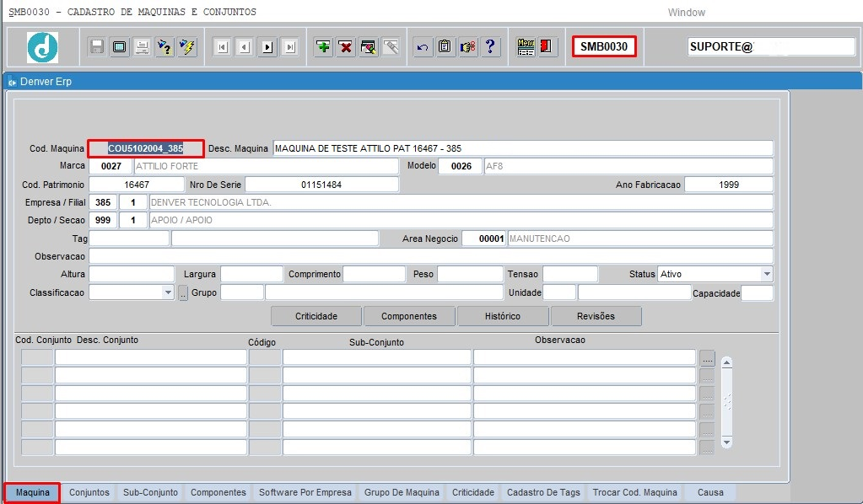
Task: Click the Ano Fabricacao field
Action: pyautogui.click(x=729, y=185)
